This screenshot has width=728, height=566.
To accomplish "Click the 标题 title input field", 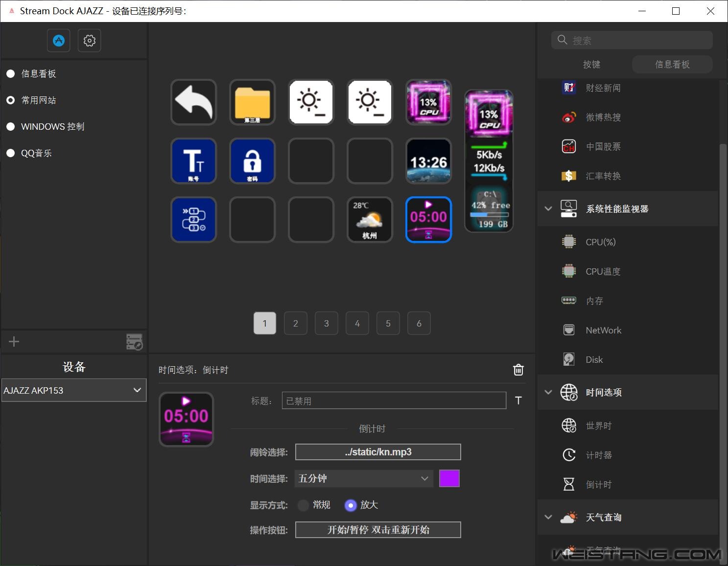I will pyautogui.click(x=394, y=401).
